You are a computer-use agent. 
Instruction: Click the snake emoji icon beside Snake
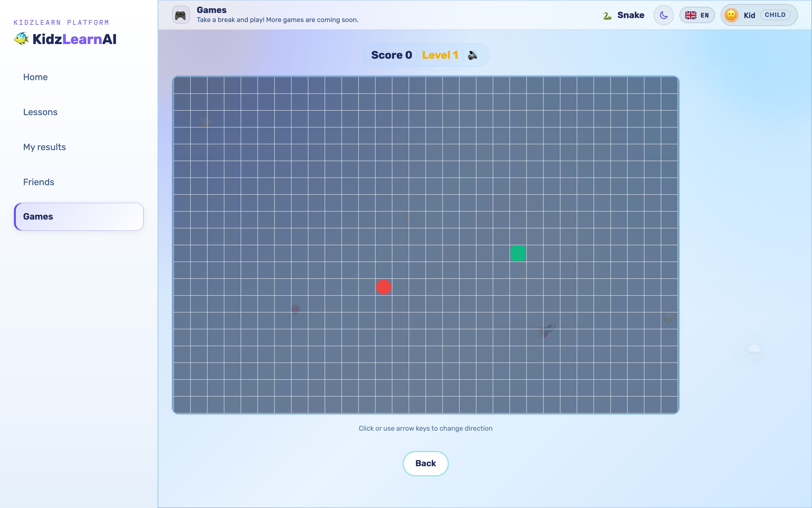[607, 16]
